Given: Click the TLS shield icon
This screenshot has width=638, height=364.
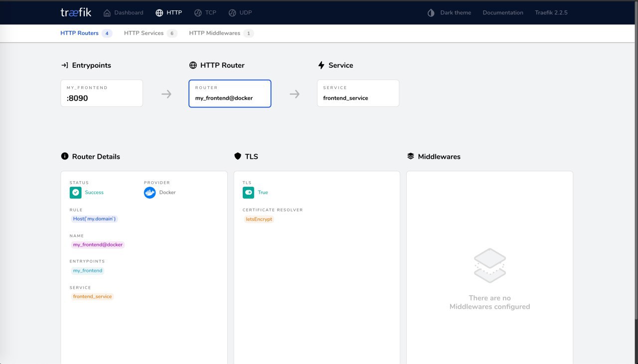Looking at the screenshot, I should tap(238, 156).
